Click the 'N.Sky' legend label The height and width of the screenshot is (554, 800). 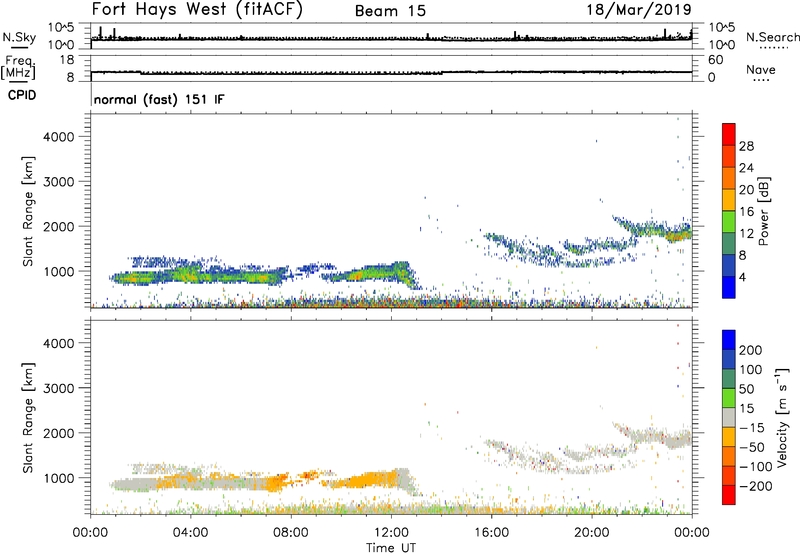(x=19, y=37)
